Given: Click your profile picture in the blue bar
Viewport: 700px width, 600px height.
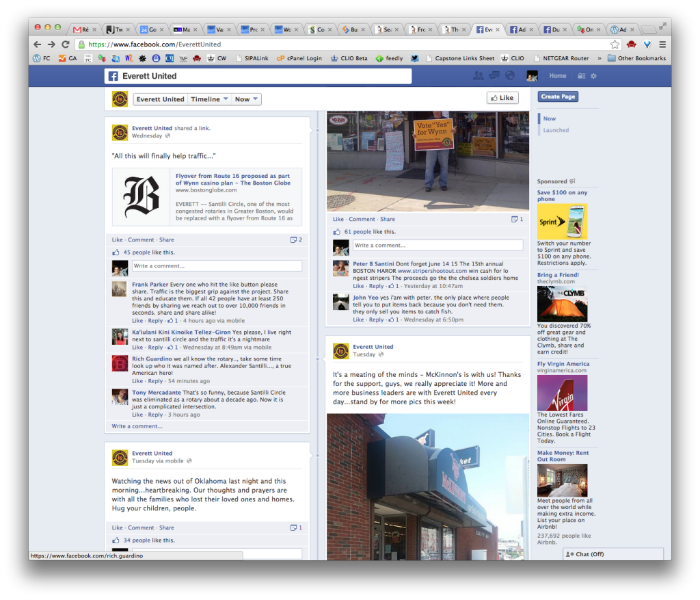Looking at the screenshot, I should [532, 76].
